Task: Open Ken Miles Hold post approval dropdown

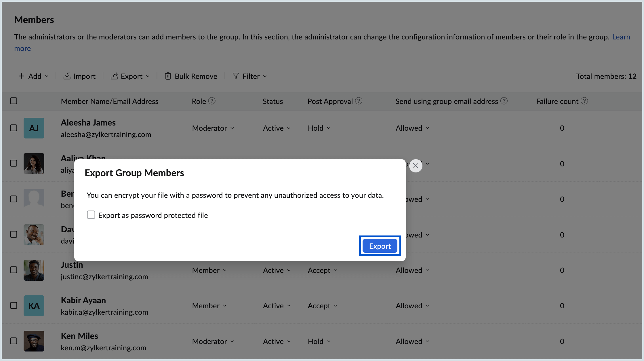Action: click(319, 341)
